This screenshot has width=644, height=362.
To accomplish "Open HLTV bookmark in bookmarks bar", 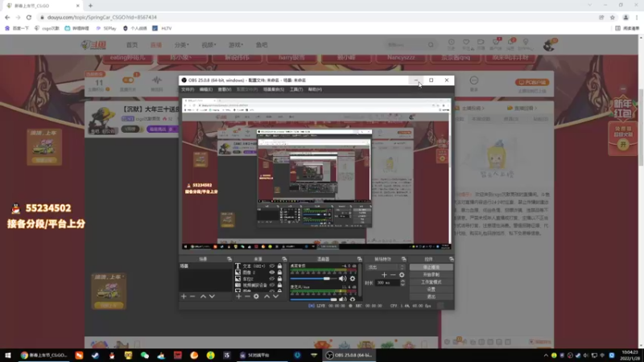I will click(163, 28).
